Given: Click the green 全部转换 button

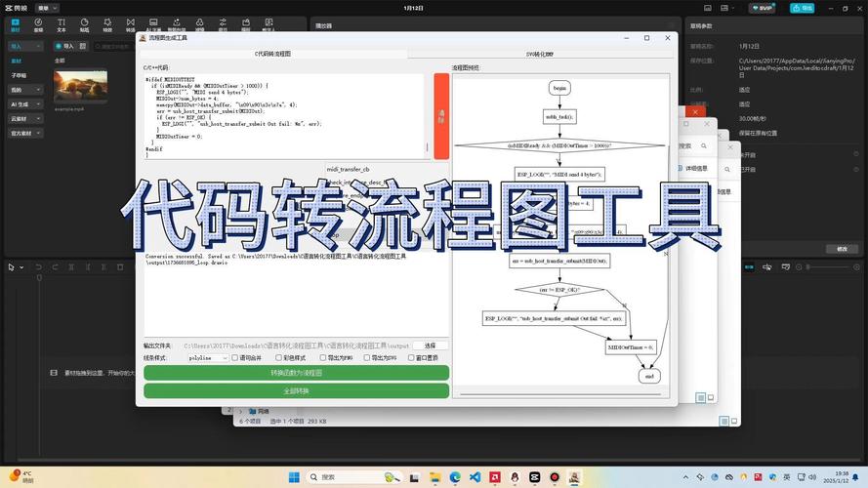Looking at the screenshot, I should pos(296,391).
